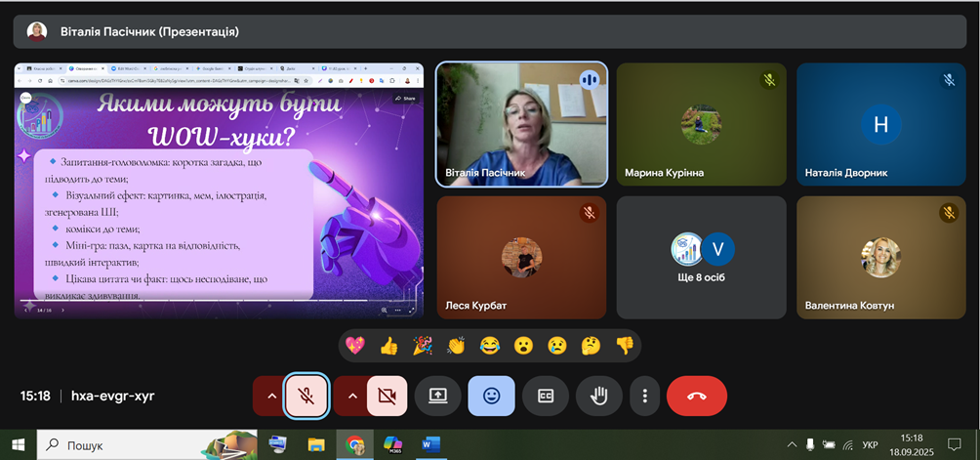Viewport: 980px width, 460px height.
Task: Open the three-dot more options menu
Action: [x=644, y=396]
